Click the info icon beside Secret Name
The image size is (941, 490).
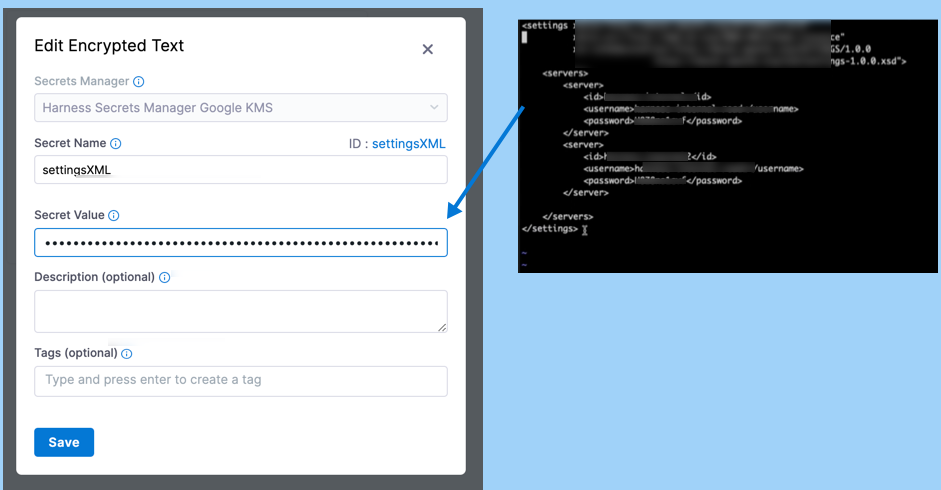click(x=116, y=144)
